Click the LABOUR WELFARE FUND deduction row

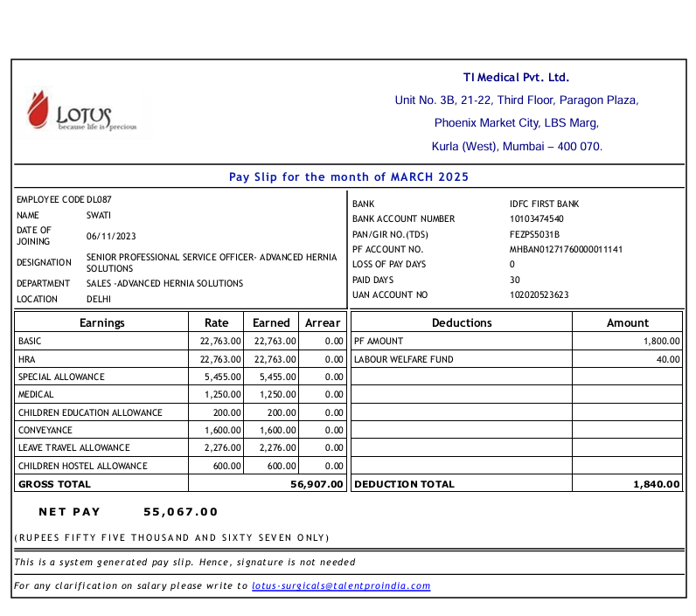coord(403,359)
